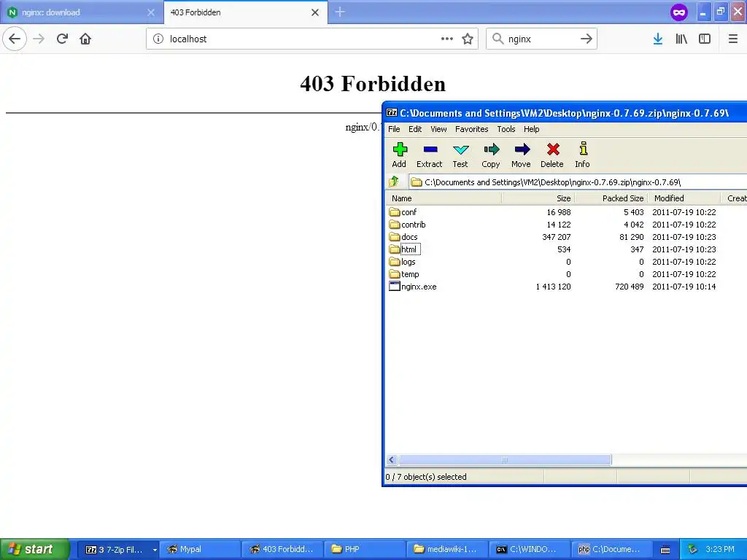Click the 1 413 120 size value

pos(553,286)
